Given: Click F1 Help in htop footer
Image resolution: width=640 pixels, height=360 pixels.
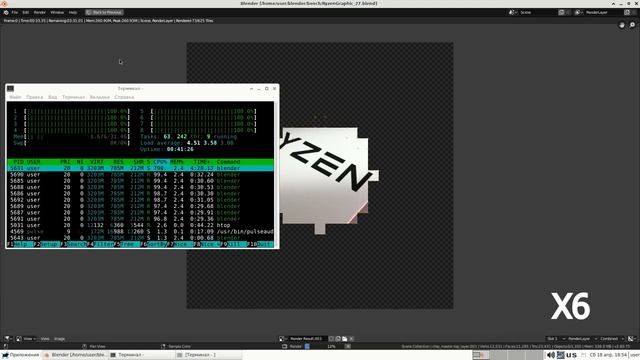Looking at the screenshot, I should (20, 244).
